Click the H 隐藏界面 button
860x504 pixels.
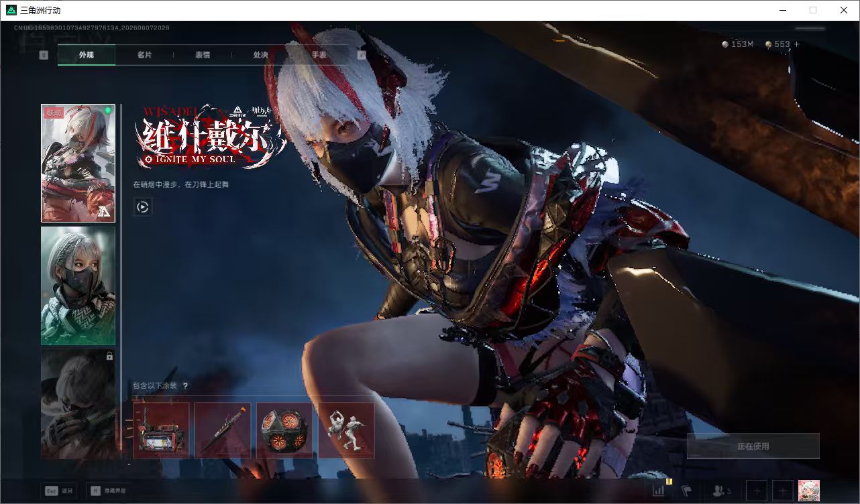coord(107,491)
